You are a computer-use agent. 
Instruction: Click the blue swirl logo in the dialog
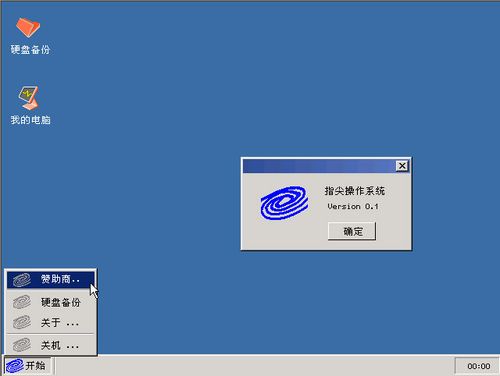(x=284, y=203)
